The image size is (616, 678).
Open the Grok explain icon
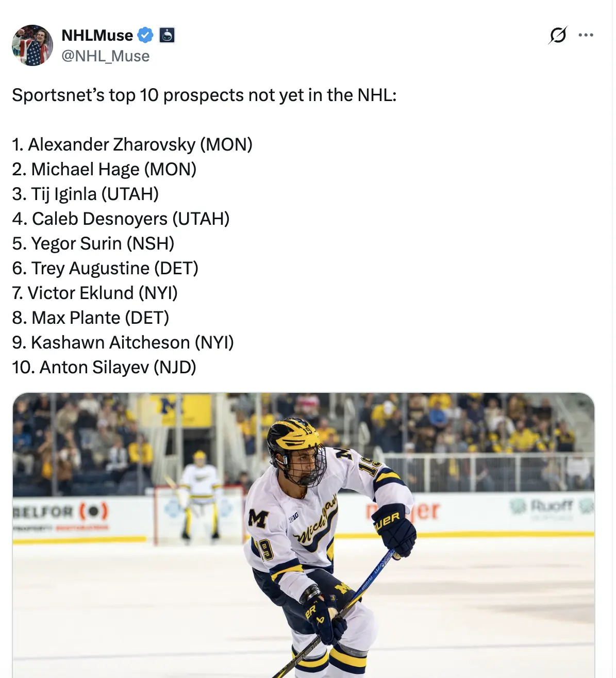pyautogui.click(x=558, y=35)
